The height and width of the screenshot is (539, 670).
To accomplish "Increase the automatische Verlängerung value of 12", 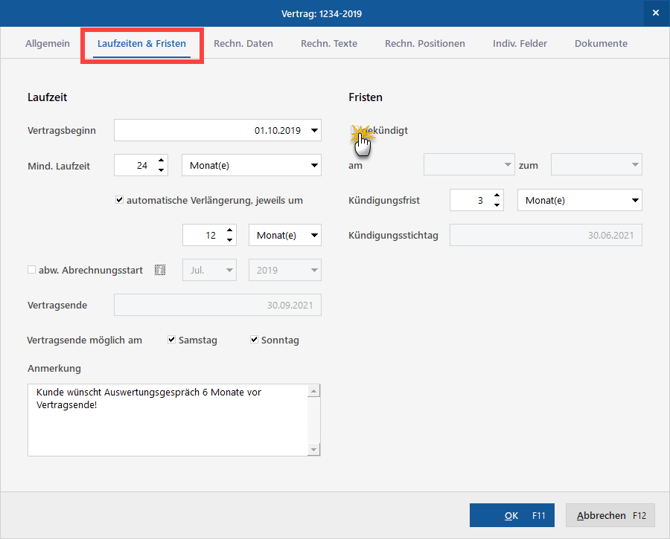I will 231,230.
